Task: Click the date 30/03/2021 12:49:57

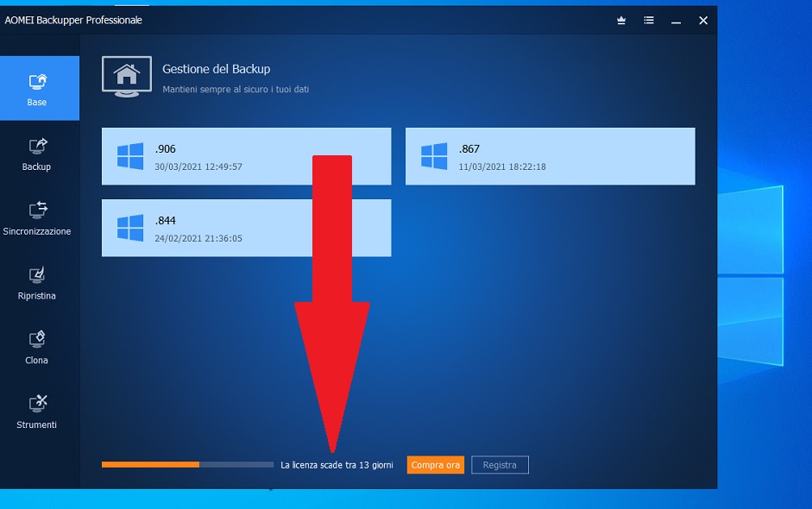Action: click(x=198, y=167)
